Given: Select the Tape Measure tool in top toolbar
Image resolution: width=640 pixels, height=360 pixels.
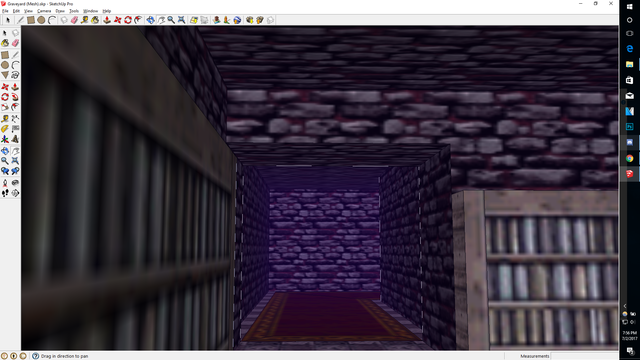Looking at the screenshot, I should (x=84, y=20).
